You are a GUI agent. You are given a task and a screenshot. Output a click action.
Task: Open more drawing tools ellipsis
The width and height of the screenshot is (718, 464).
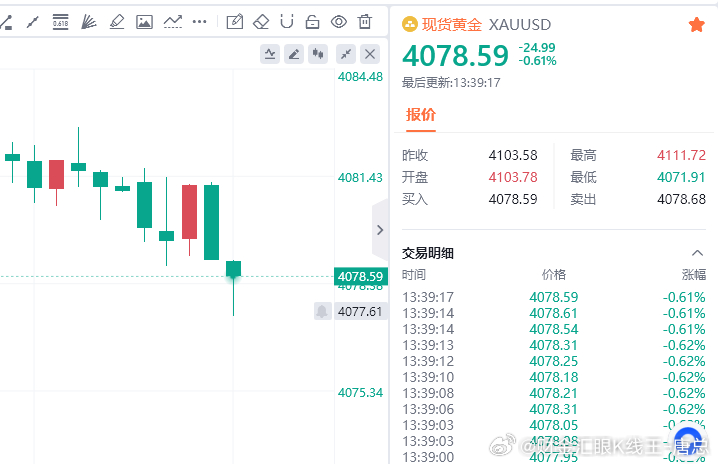(200, 22)
